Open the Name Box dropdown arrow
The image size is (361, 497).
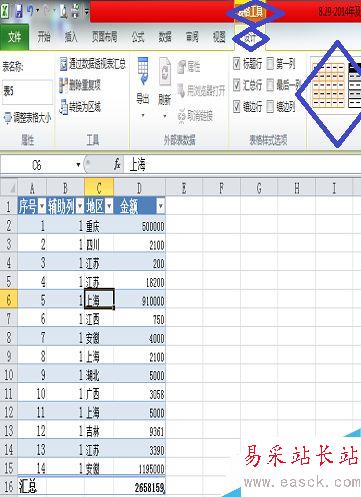(78, 165)
